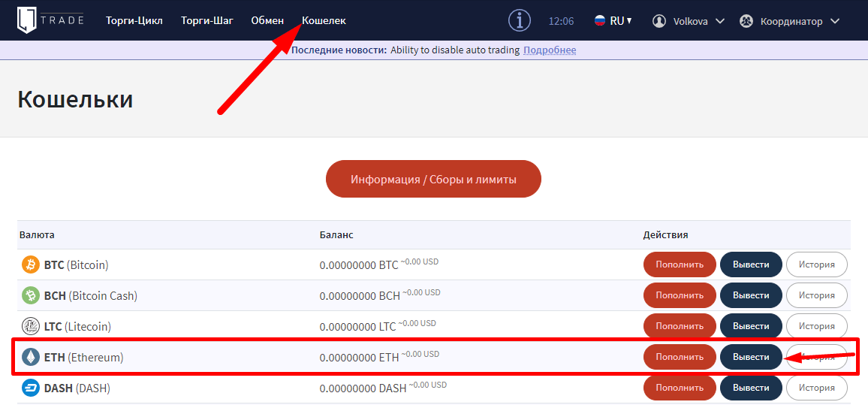Click the Валюта column header
The height and width of the screenshot is (405, 868).
point(37,235)
